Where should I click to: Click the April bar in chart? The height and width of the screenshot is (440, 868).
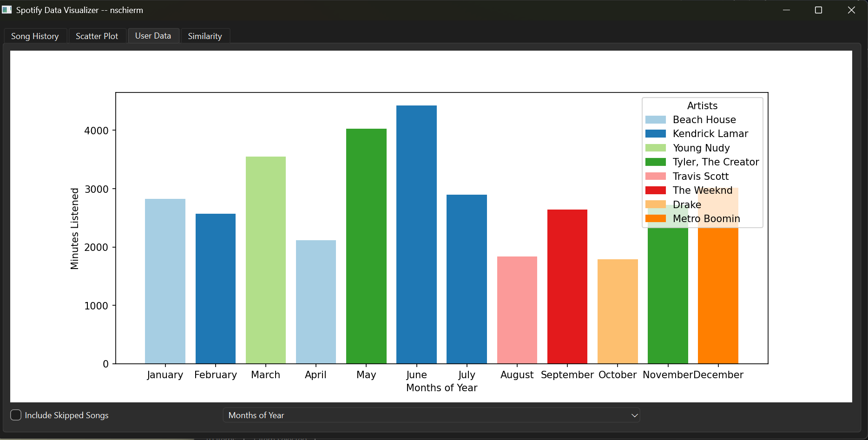coord(316,302)
